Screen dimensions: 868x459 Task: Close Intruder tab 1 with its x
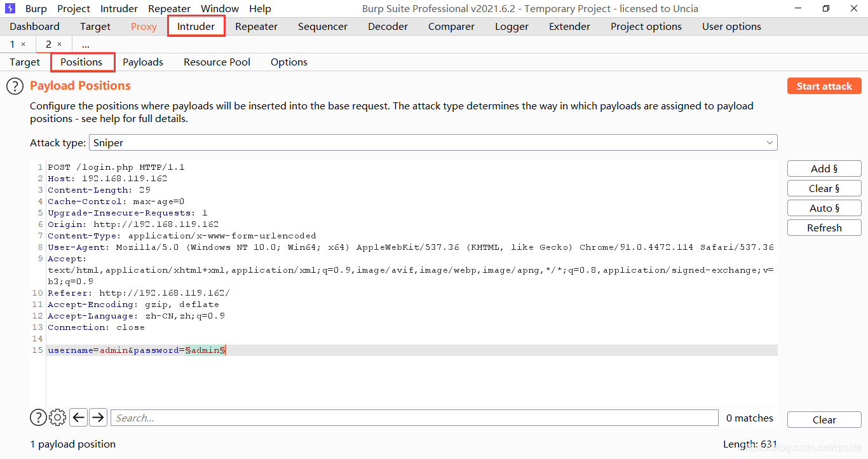click(x=24, y=44)
